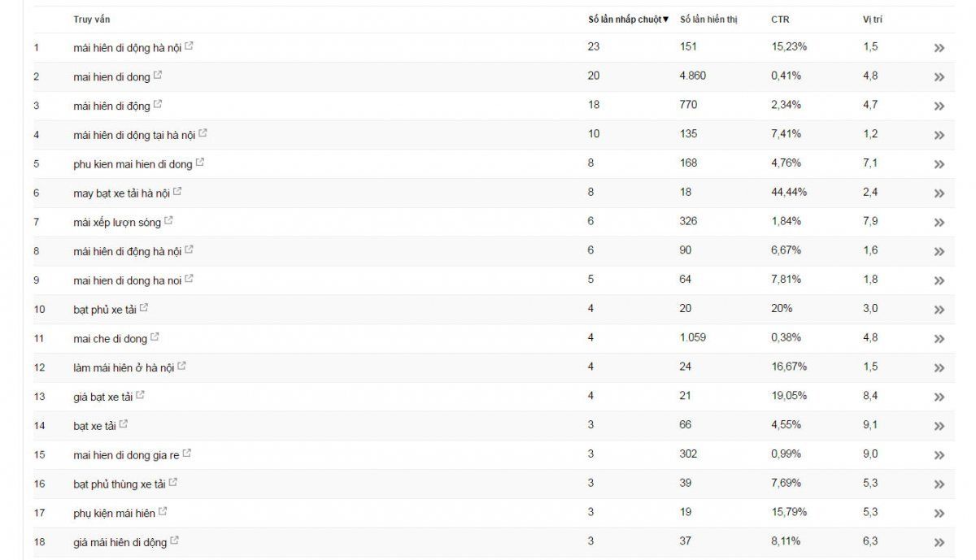Open external link icon beside 'giá bạt xe tải'
This screenshot has height=560, width=976.
(140, 395)
